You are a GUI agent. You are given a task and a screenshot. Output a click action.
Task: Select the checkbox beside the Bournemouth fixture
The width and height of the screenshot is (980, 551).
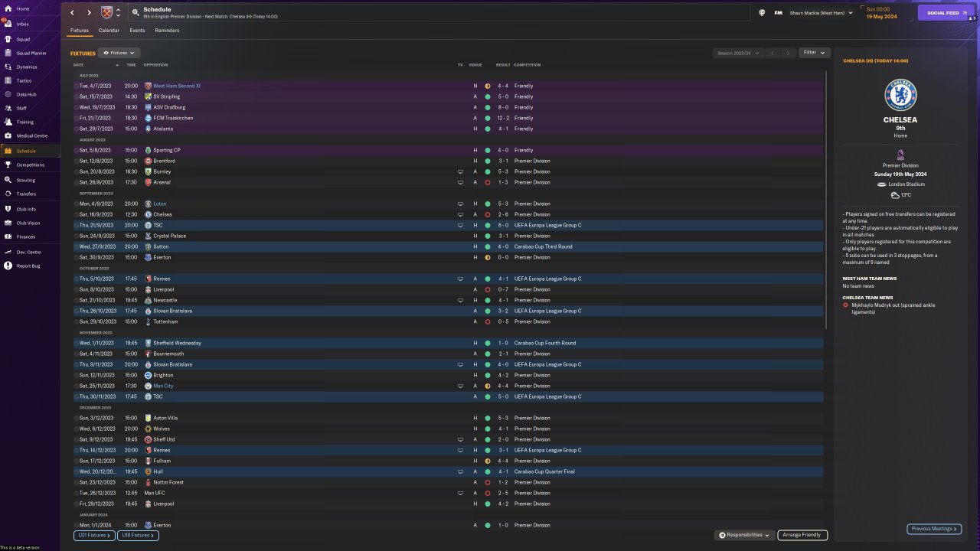pos(77,354)
